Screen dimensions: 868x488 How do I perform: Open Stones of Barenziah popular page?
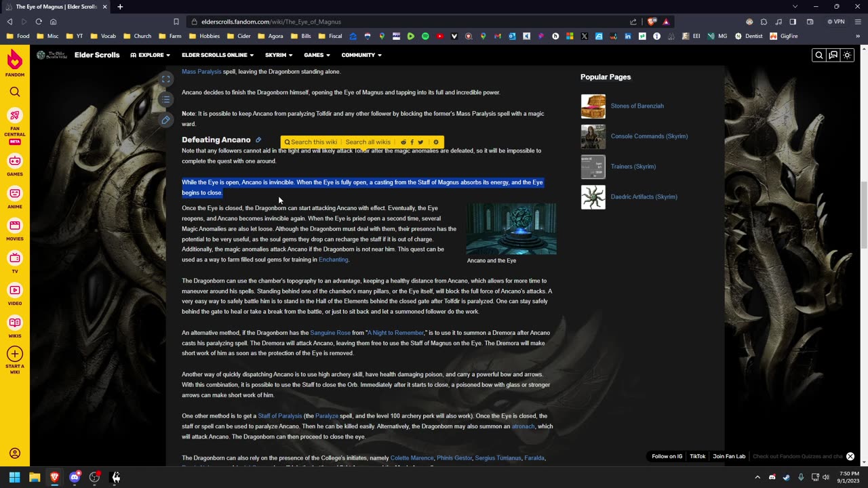pos(637,106)
